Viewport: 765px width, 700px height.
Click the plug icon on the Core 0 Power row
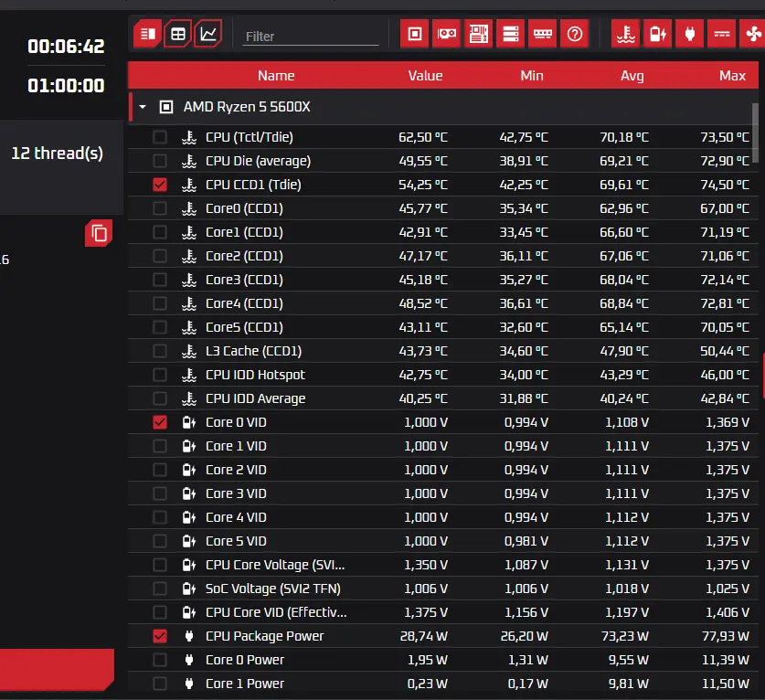tap(189, 660)
